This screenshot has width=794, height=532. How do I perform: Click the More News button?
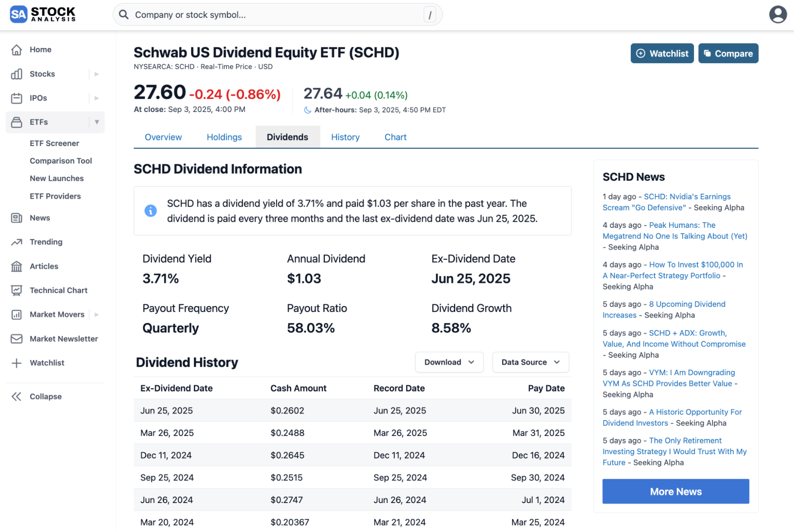[x=676, y=492]
